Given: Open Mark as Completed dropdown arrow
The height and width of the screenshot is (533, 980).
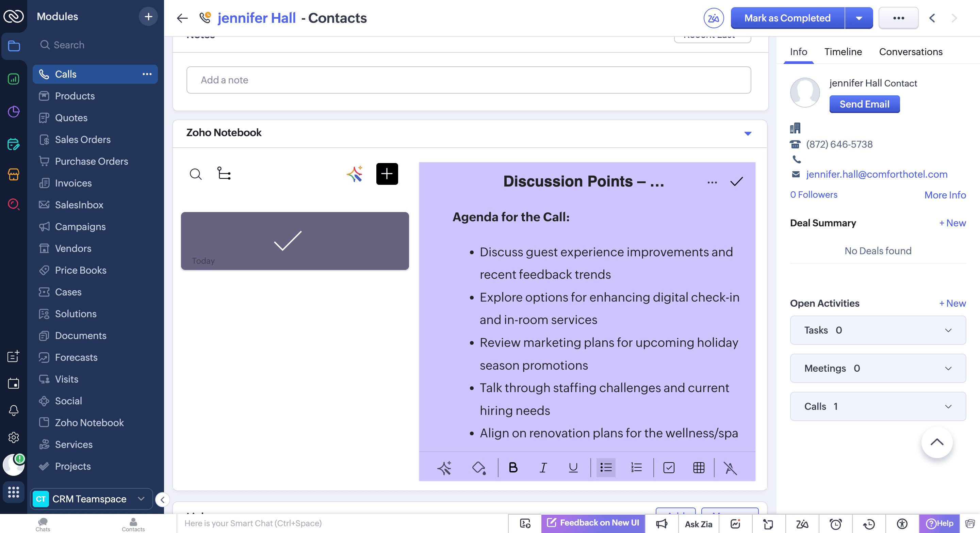Looking at the screenshot, I should click(859, 18).
